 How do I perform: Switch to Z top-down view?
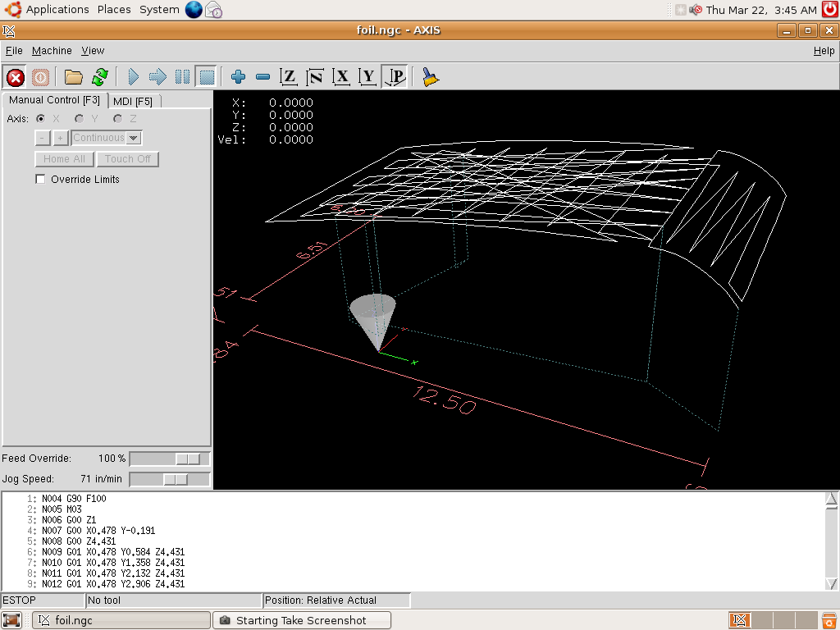tap(289, 77)
